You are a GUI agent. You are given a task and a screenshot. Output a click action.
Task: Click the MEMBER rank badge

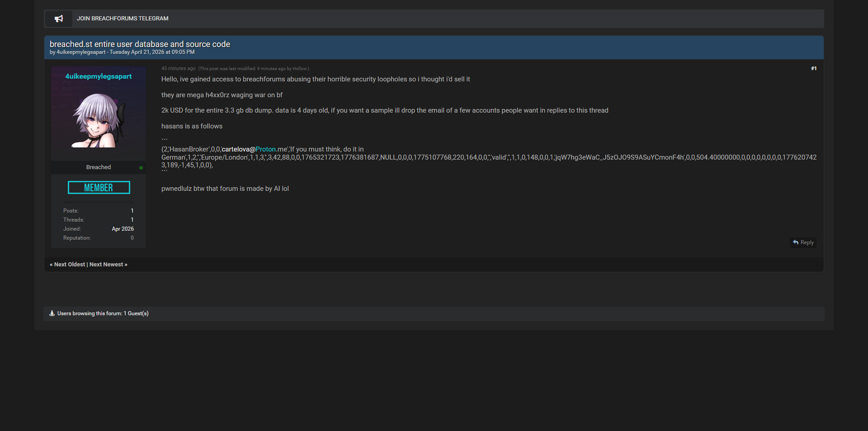coord(99,188)
